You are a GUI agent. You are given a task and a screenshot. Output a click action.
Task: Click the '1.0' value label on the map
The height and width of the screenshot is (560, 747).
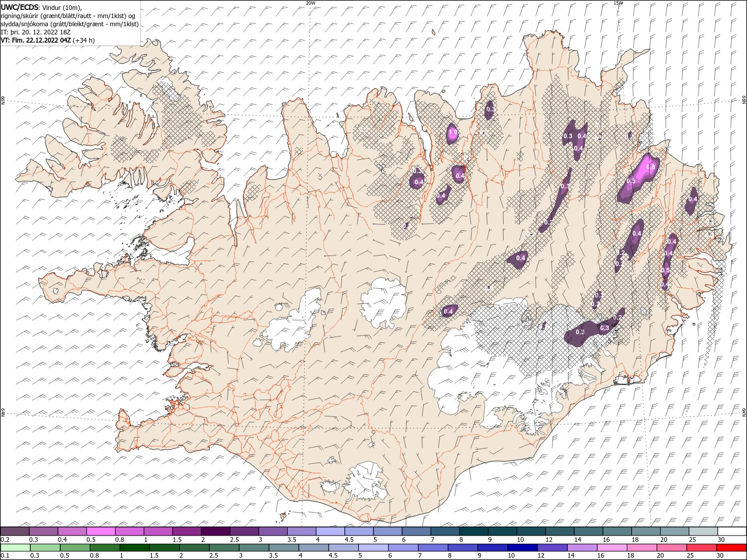coord(452,134)
